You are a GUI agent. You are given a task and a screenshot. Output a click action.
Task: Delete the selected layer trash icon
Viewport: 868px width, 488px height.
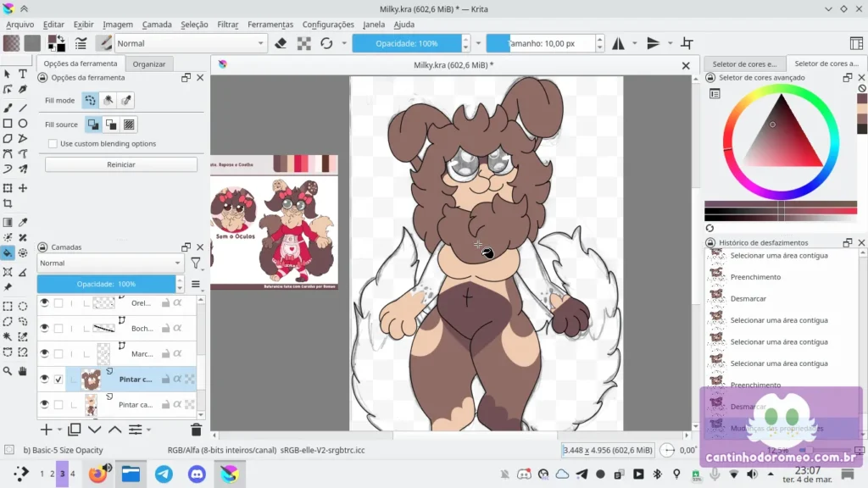pyautogui.click(x=196, y=430)
